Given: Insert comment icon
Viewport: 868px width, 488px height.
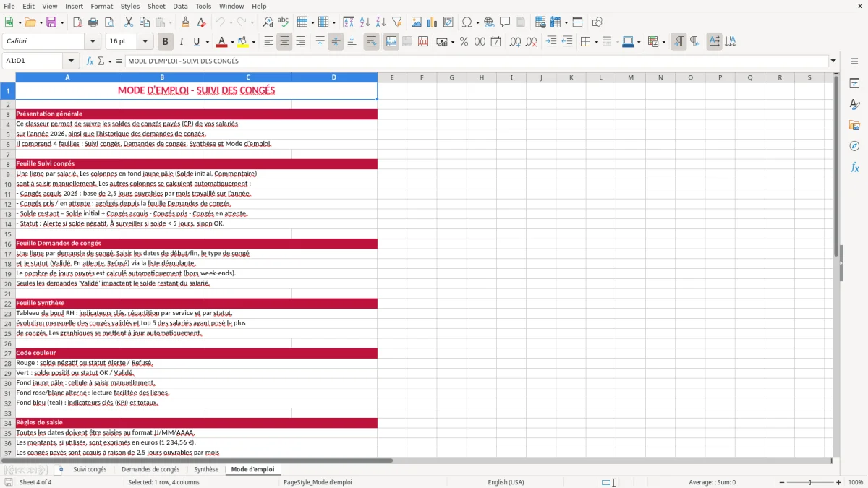Looking at the screenshot, I should pyautogui.click(x=505, y=22).
